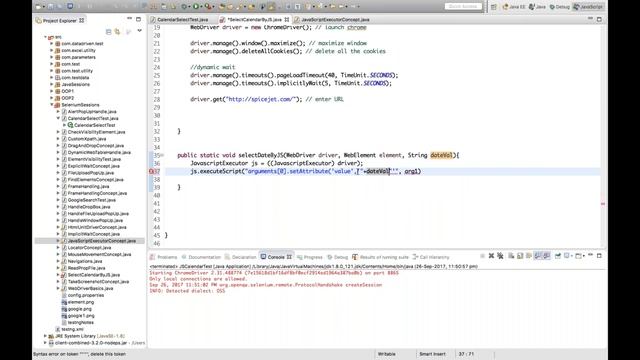Collapse the SeleniumSessions package
This screenshot has height=360, width=640.
tap(52, 105)
